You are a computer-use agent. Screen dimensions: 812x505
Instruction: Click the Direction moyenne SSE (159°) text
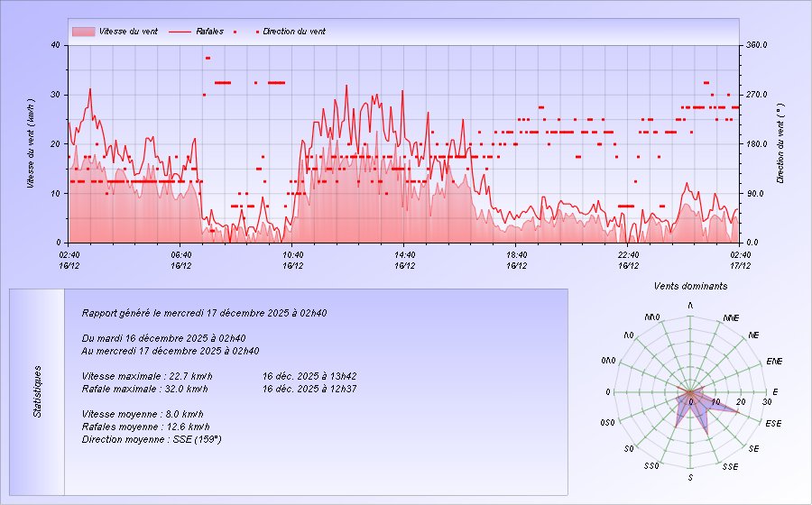coord(152,439)
